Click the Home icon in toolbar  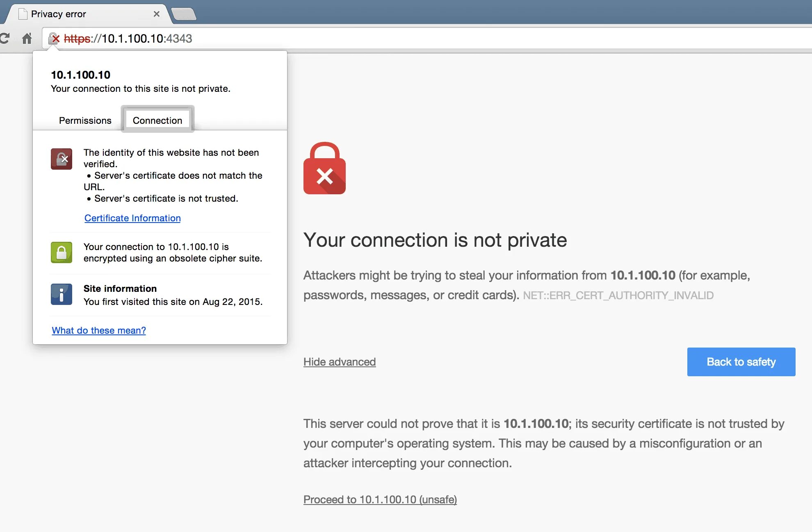[27, 39]
